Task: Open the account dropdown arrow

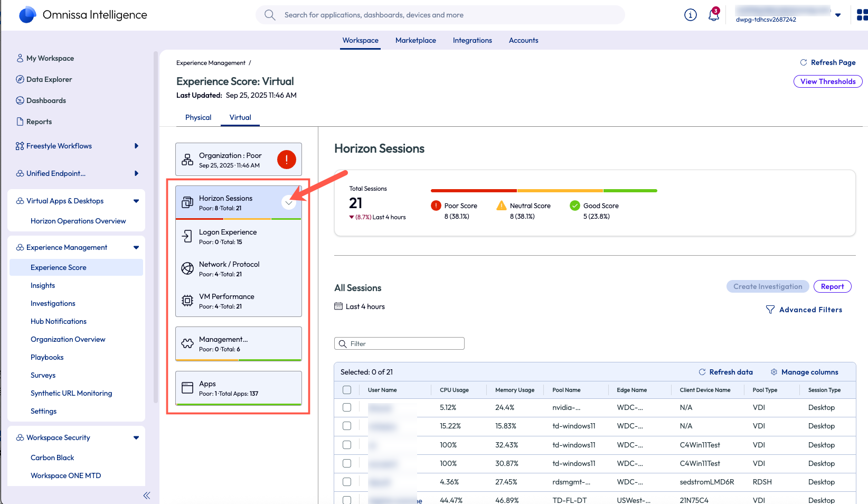Action: [x=838, y=15]
